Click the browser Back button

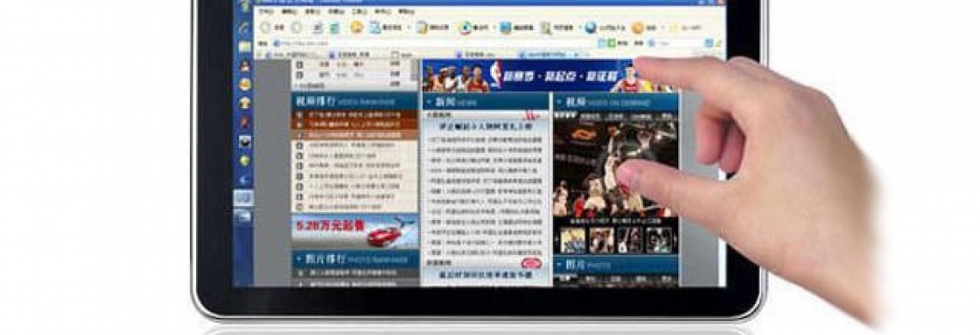[x=266, y=27]
